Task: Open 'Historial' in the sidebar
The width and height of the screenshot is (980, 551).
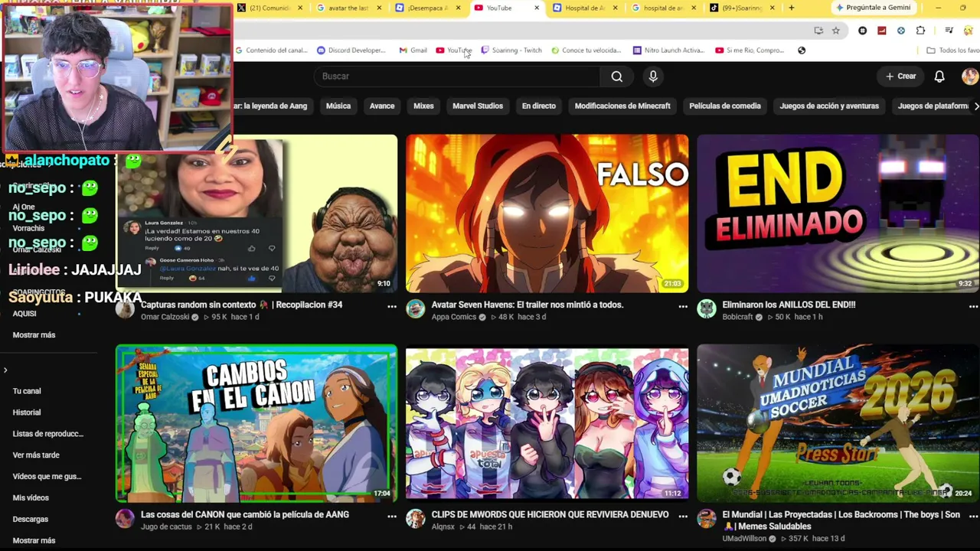Action: coord(27,412)
